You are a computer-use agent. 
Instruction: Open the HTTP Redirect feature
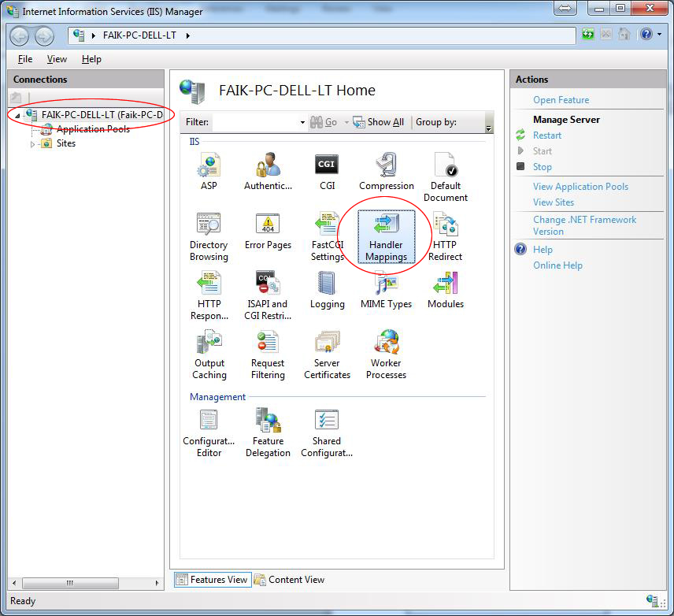click(x=446, y=236)
